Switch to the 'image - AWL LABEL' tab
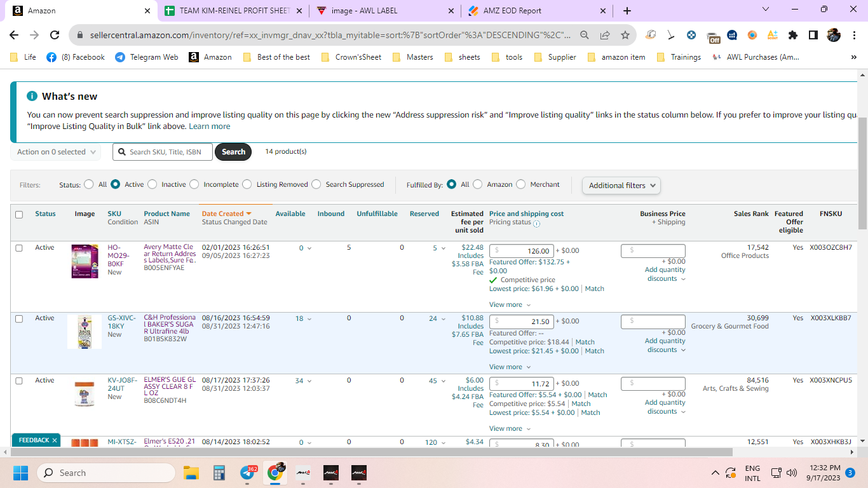868x488 pixels. 386,11
